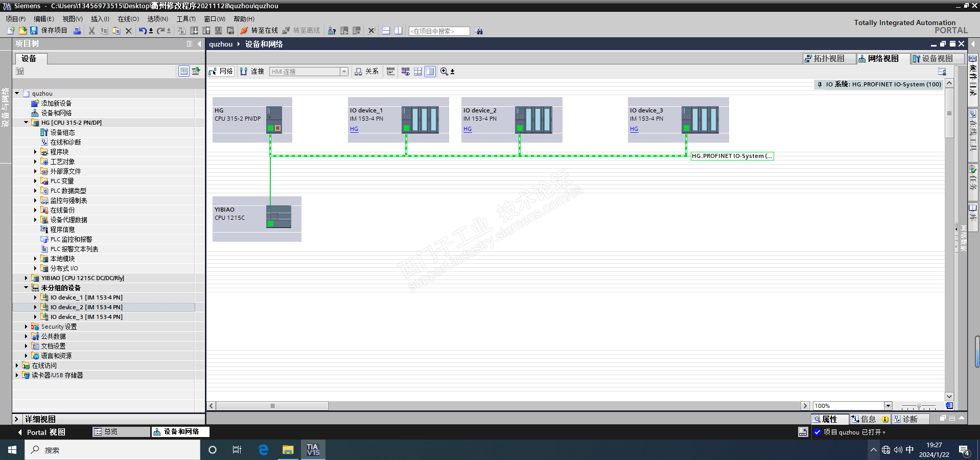Open the Portal 视图 button
This screenshot has height=460, width=980.
41,432
